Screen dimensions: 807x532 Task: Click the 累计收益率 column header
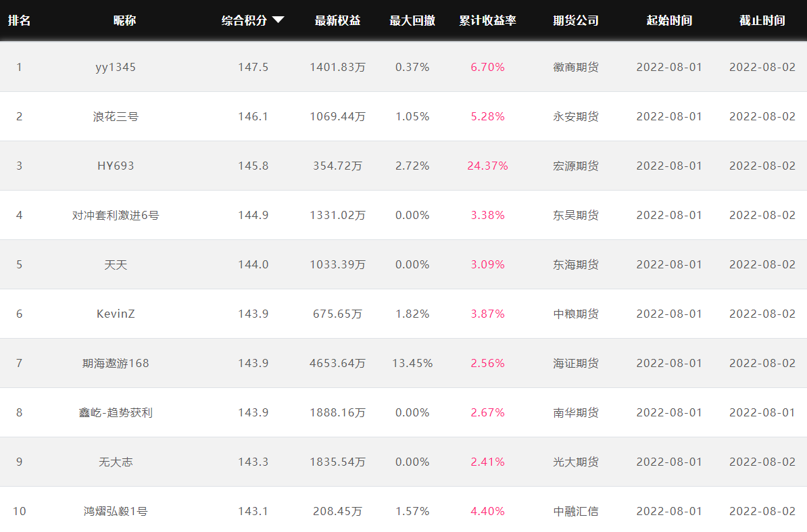click(x=487, y=20)
